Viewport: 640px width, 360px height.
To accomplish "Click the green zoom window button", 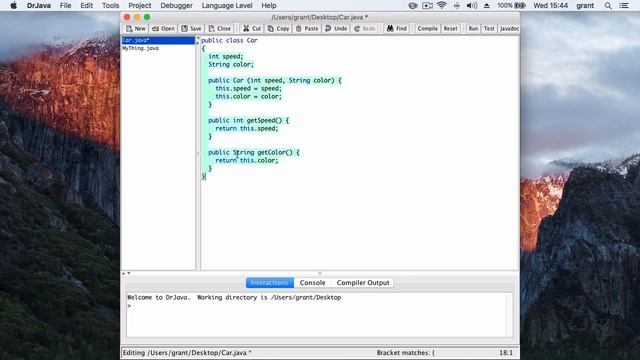I will [147, 17].
